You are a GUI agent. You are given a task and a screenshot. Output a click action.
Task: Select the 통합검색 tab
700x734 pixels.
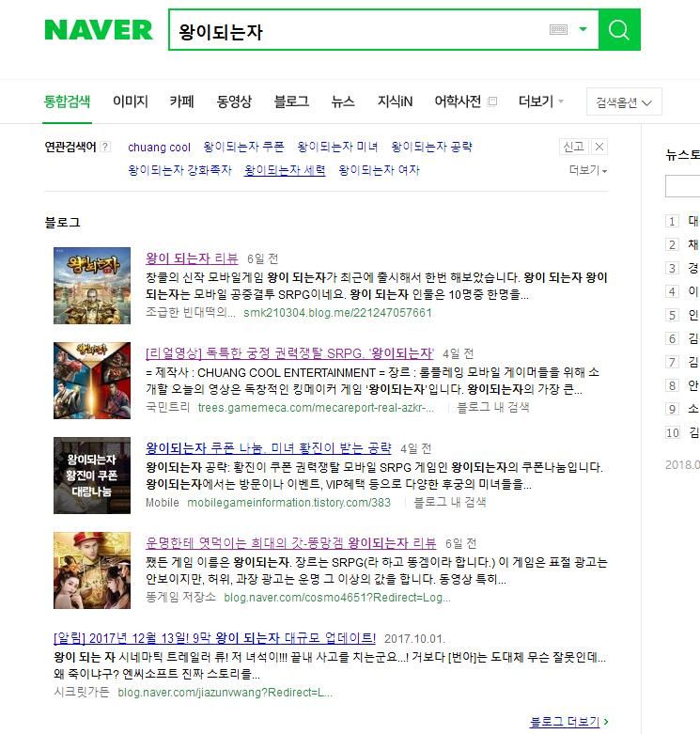(67, 102)
